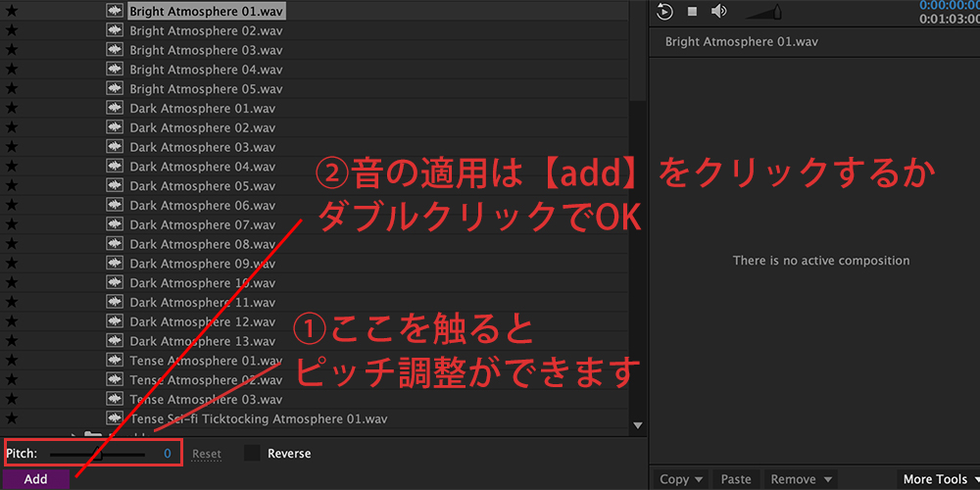Screen dimensions: 980x490
Task: Open the More Tools menu
Action: (938, 479)
